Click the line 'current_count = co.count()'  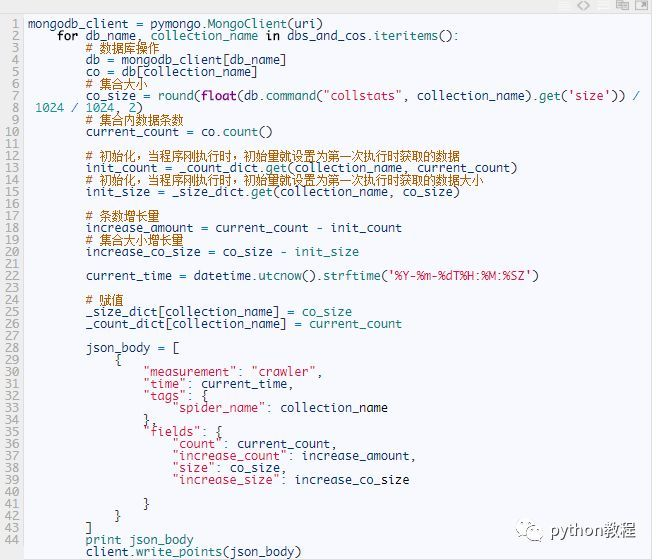point(179,132)
